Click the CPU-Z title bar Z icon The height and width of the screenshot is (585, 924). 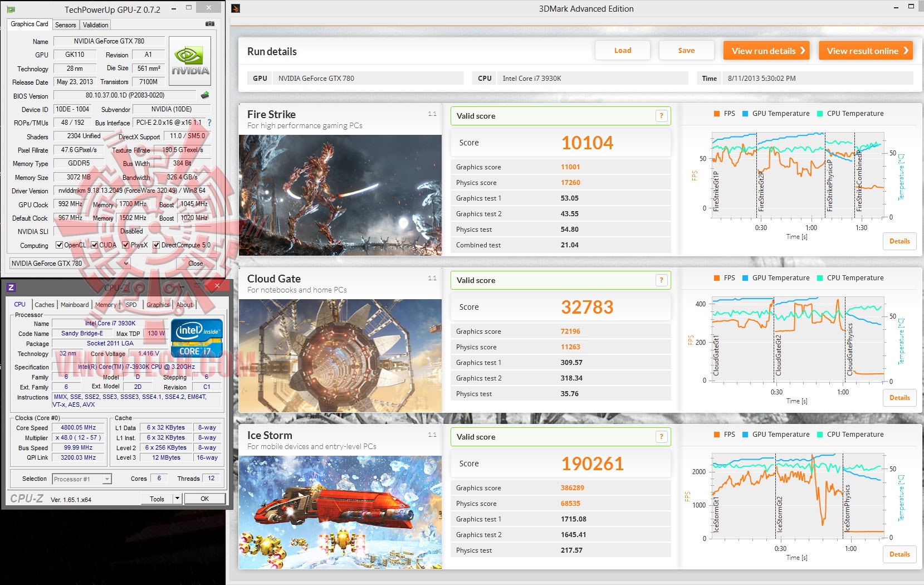pos(11,287)
